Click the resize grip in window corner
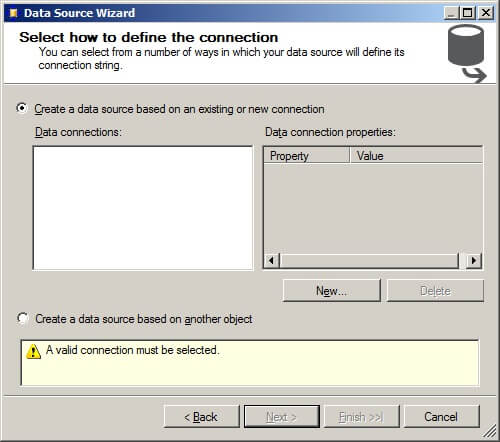The height and width of the screenshot is (442, 500). pos(490,431)
